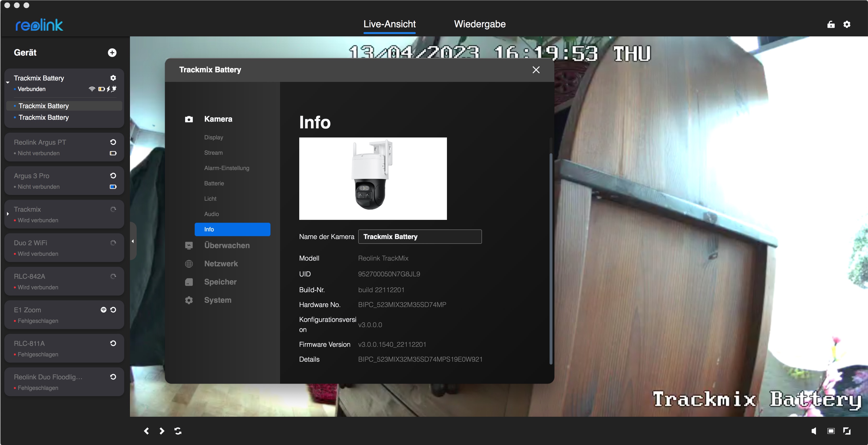Click refresh icon next to Argus 3 Pro
Image resolution: width=868 pixels, height=445 pixels.
pos(113,176)
